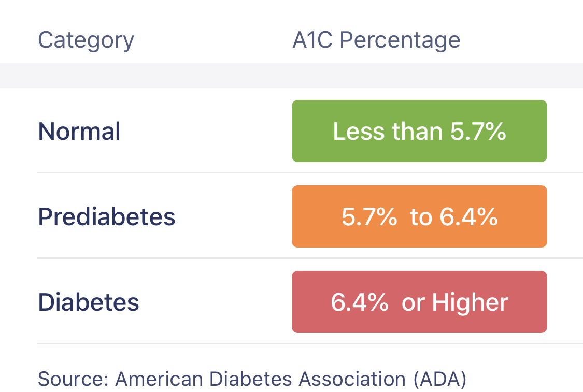This screenshot has height=392, width=583.
Task: Click the "6.4%" value in the red badge
Action: (x=360, y=302)
